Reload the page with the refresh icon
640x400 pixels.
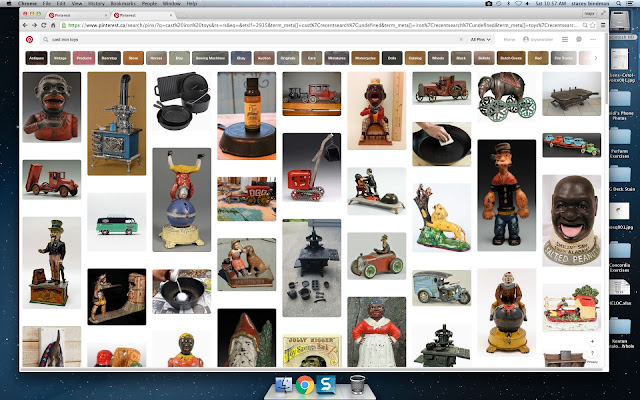point(44,25)
